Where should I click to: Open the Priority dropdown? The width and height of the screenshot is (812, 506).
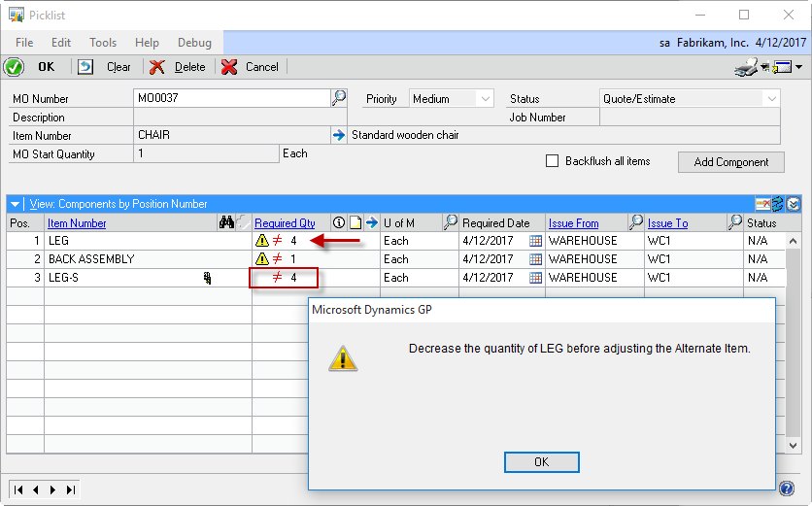point(485,98)
